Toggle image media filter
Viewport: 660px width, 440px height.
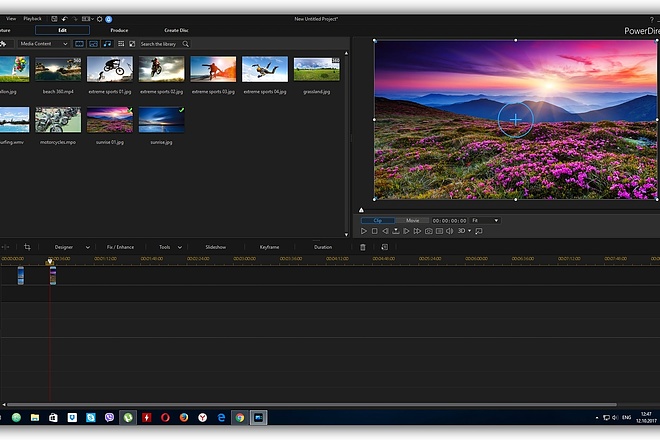coord(93,44)
